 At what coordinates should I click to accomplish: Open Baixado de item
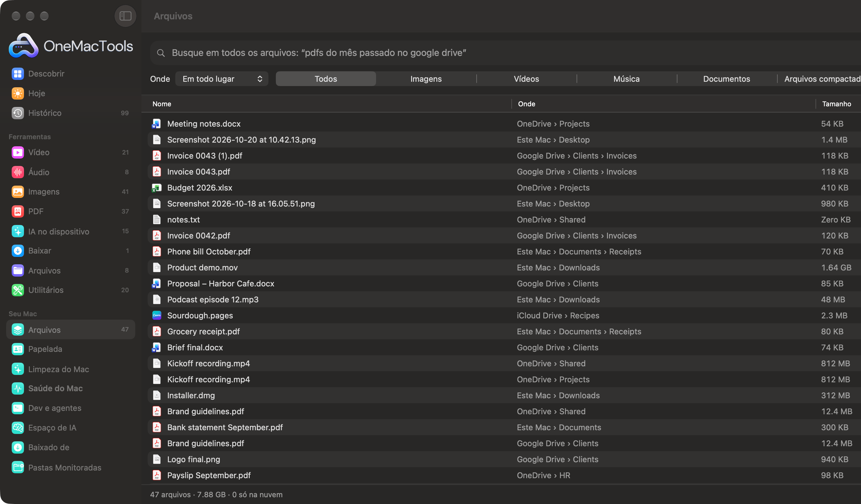(71, 447)
